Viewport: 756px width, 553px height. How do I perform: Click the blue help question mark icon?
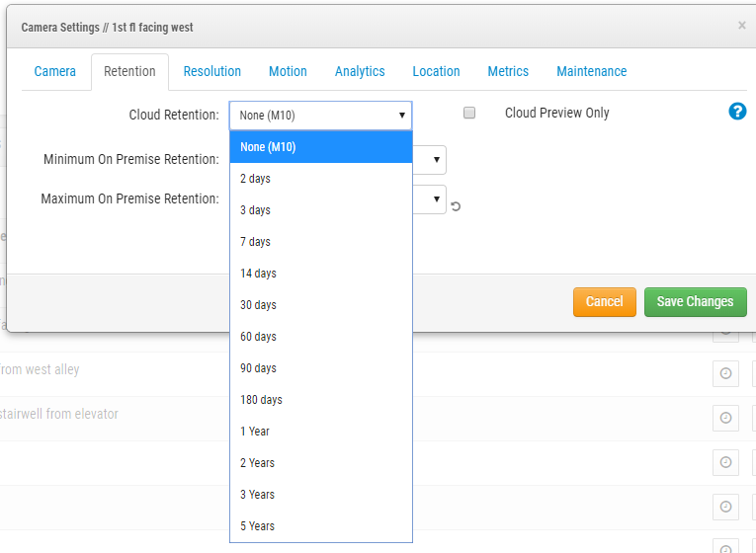(x=737, y=112)
